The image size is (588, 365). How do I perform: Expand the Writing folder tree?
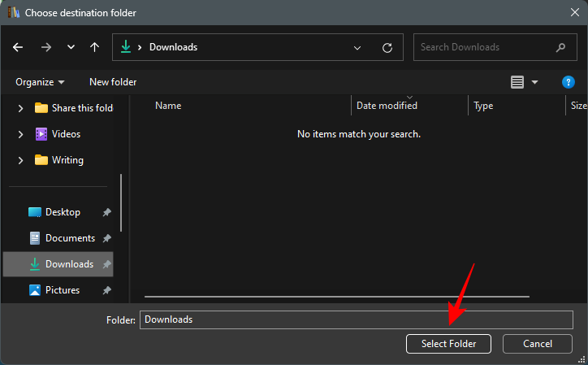(20, 160)
